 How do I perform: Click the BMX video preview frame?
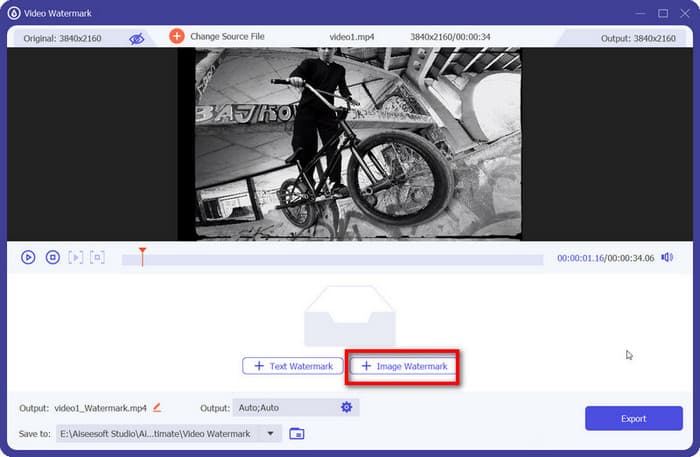(x=349, y=144)
